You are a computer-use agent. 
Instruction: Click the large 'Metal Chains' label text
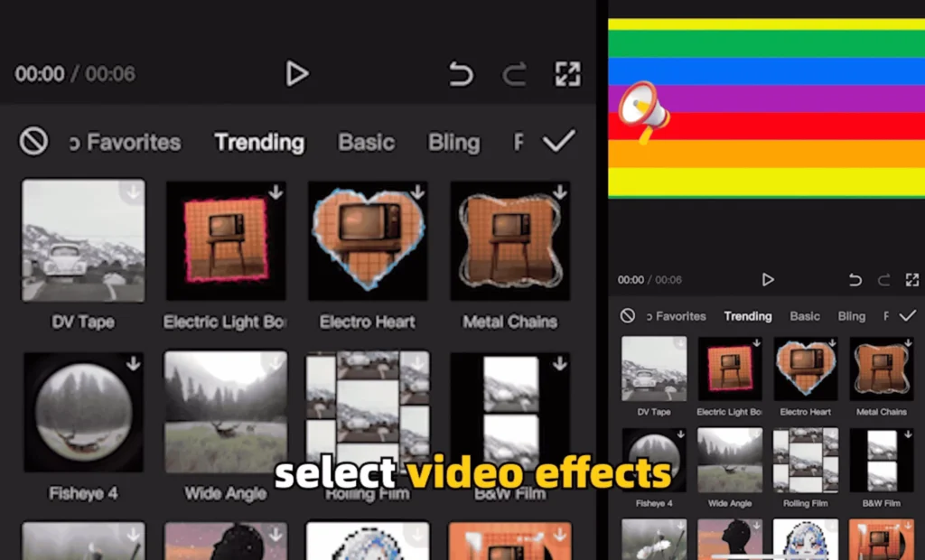(510, 322)
